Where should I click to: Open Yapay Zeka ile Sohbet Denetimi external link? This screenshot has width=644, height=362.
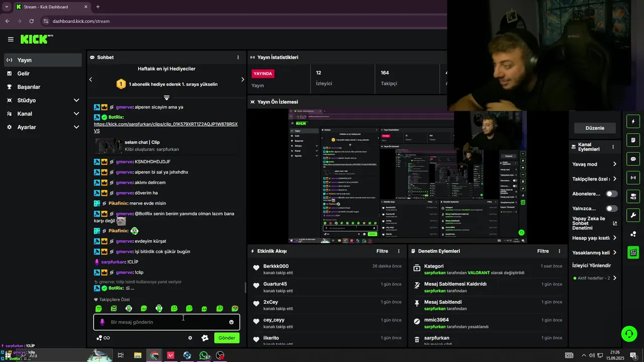(x=615, y=223)
